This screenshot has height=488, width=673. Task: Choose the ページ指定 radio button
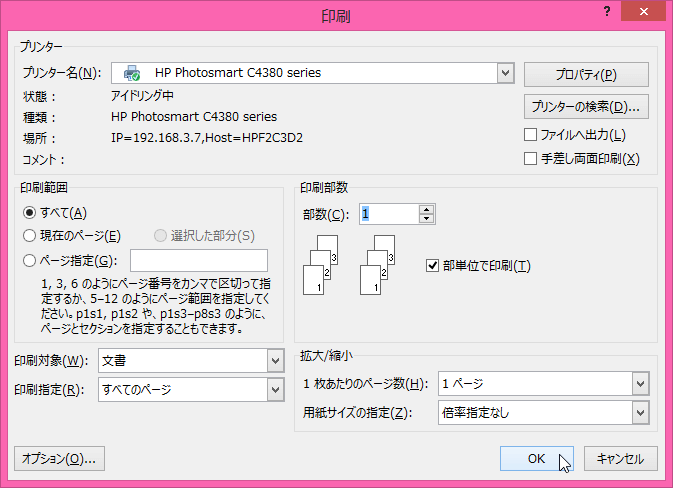click(30, 261)
